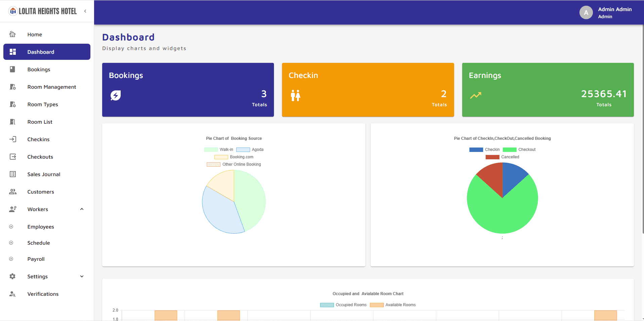Click the Checkouts exit icon
Viewport: 644px width, 321px height.
pyautogui.click(x=13, y=157)
